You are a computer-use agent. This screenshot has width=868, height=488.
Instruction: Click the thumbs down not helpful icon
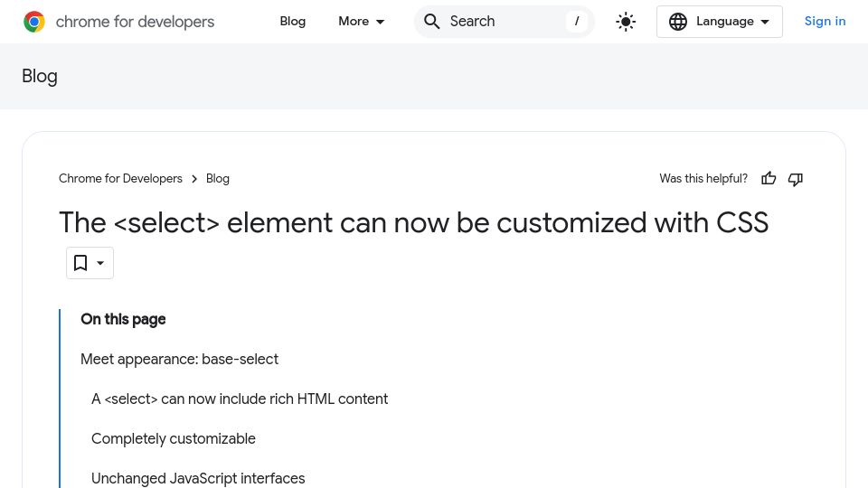click(796, 179)
